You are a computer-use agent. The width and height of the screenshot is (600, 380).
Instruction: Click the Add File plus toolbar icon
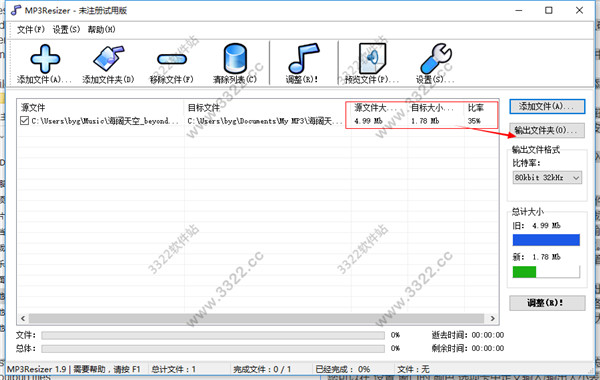coord(45,59)
